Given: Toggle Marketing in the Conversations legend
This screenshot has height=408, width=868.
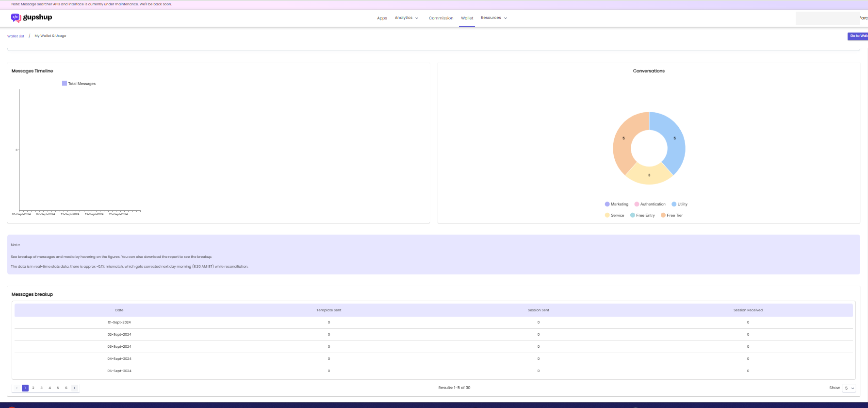Looking at the screenshot, I should coord(617,204).
